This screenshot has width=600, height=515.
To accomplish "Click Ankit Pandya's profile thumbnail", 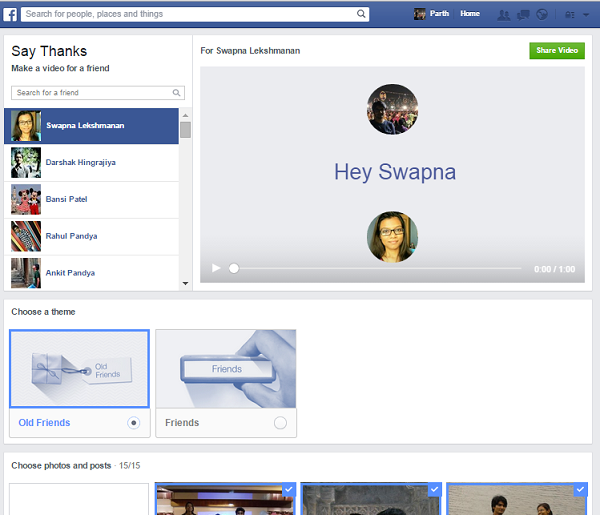I will [x=26, y=273].
